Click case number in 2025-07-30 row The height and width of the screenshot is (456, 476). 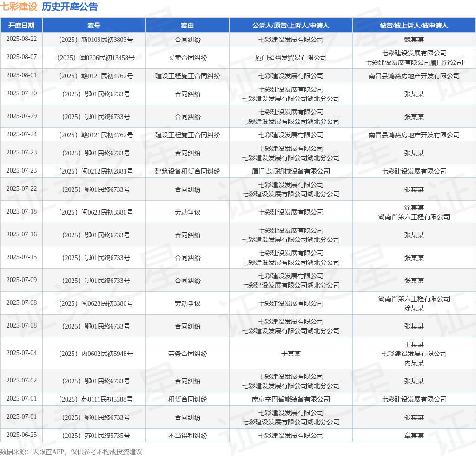point(96,94)
